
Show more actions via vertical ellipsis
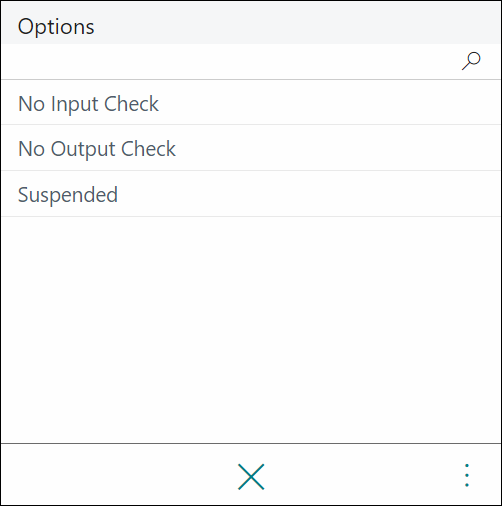[467, 475]
